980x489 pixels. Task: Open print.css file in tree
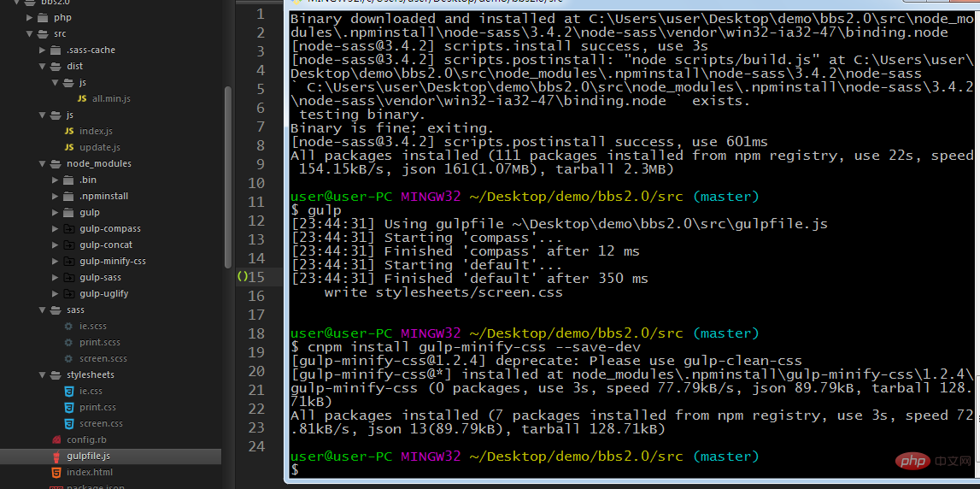(97, 408)
